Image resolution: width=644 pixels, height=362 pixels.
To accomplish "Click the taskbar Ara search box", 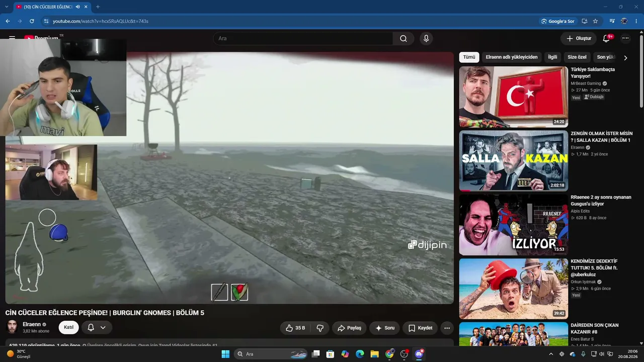I will click(271, 354).
